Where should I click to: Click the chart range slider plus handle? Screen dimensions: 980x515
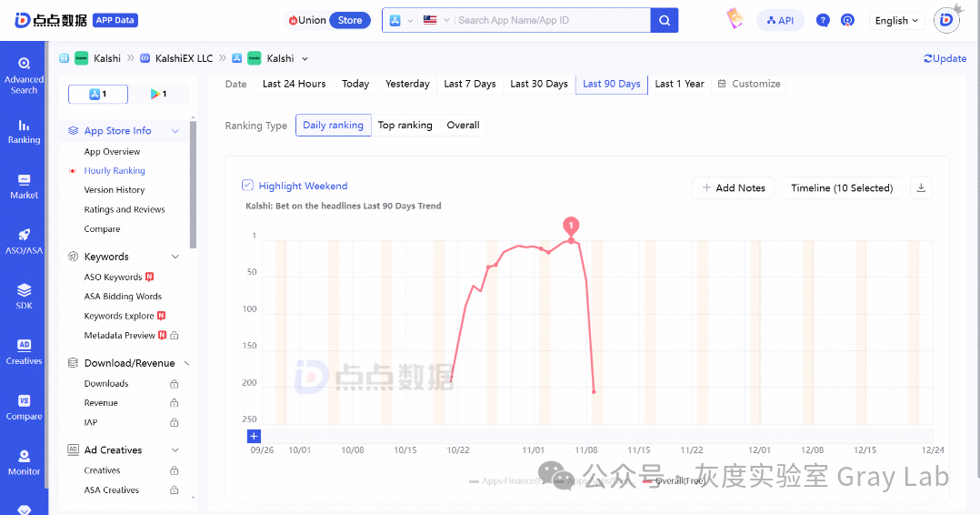point(254,437)
